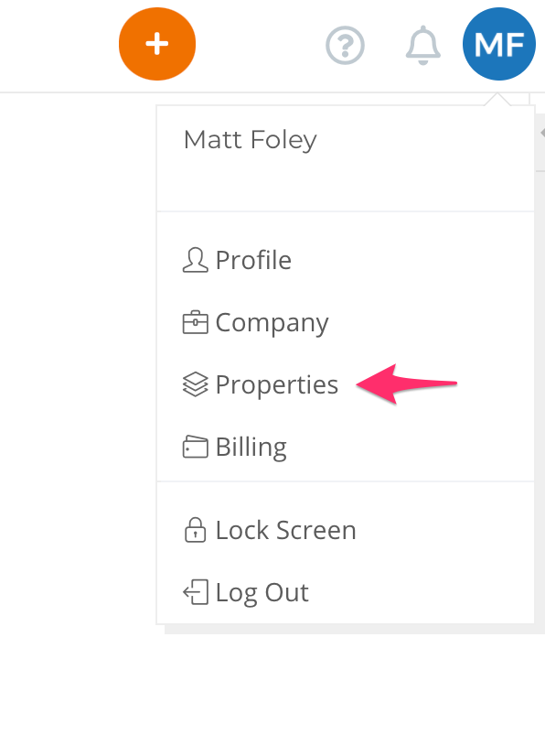Click the orange plus add button
The height and width of the screenshot is (756, 545).
[157, 44]
